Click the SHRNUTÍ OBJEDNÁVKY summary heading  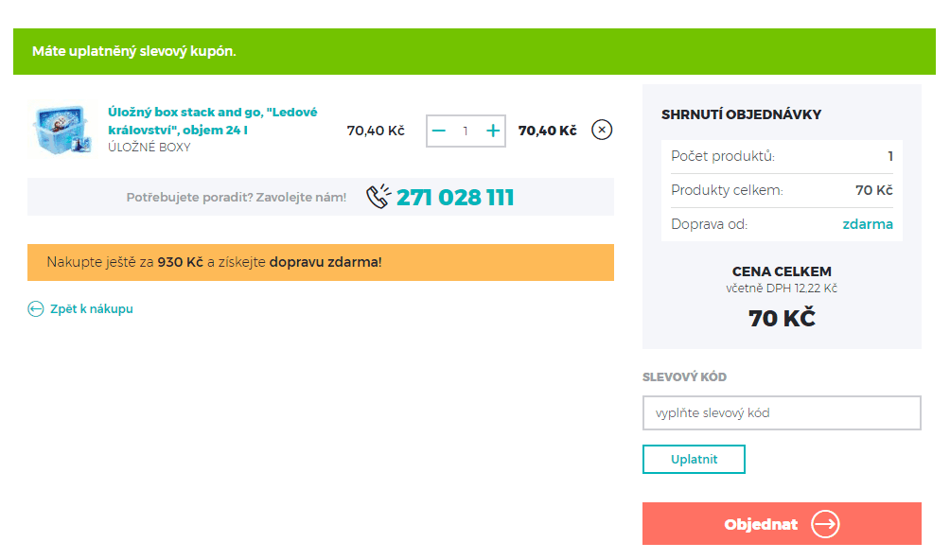pos(738,114)
